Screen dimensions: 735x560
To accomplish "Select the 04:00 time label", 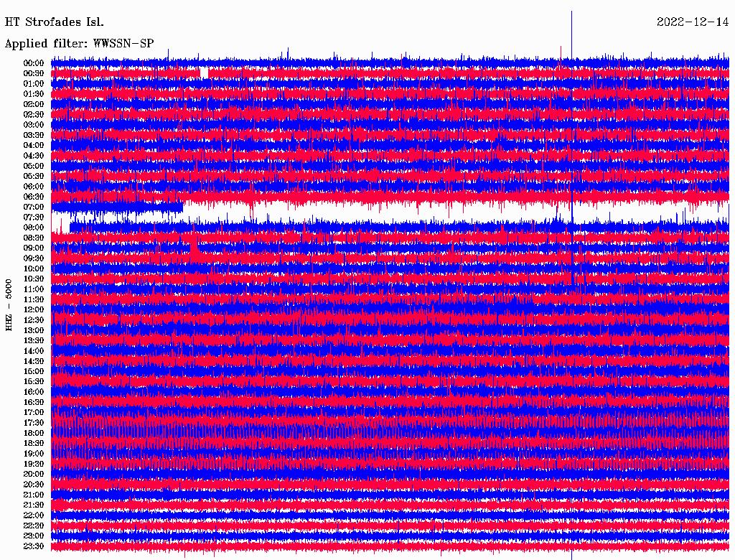I will pos(34,146).
